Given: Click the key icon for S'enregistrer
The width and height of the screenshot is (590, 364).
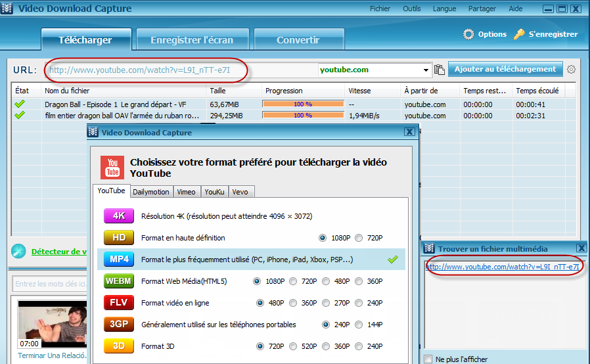Looking at the screenshot, I should point(519,34).
